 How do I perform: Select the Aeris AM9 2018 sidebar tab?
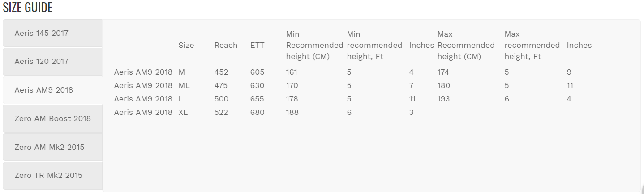pyautogui.click(x=43, y=90)
